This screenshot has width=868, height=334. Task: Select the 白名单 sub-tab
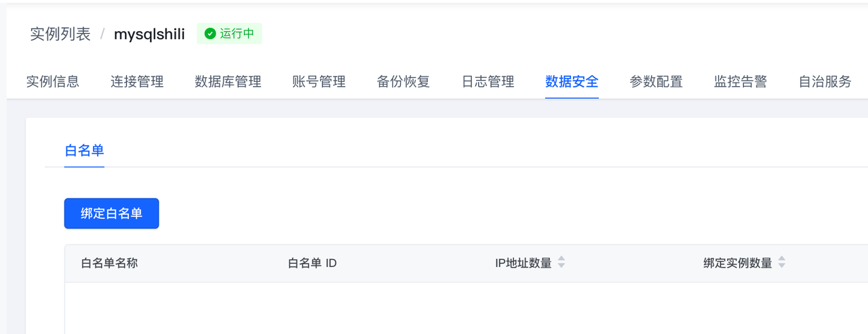pos(84,150)
